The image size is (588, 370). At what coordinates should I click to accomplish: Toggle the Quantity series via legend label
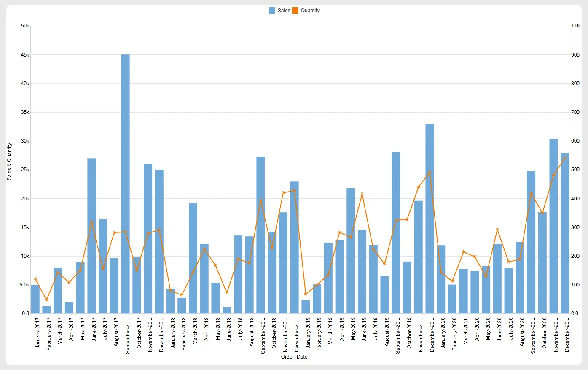coord(310,11)
